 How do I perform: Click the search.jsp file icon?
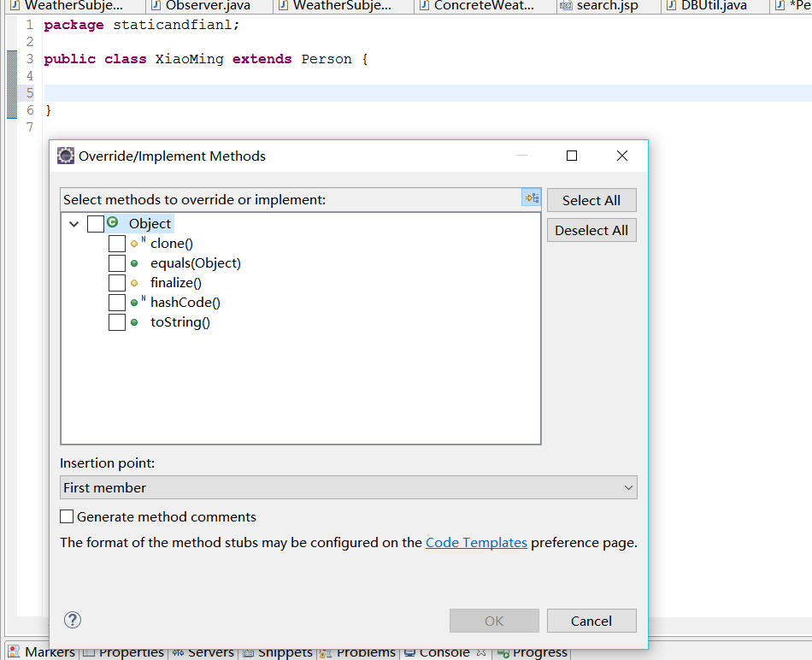click(x=566, y=6)
